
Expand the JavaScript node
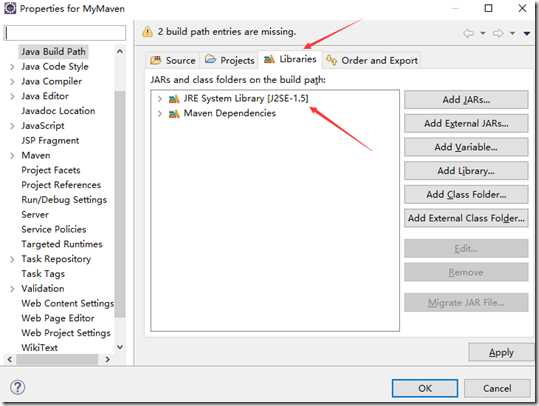pos(12,126)
